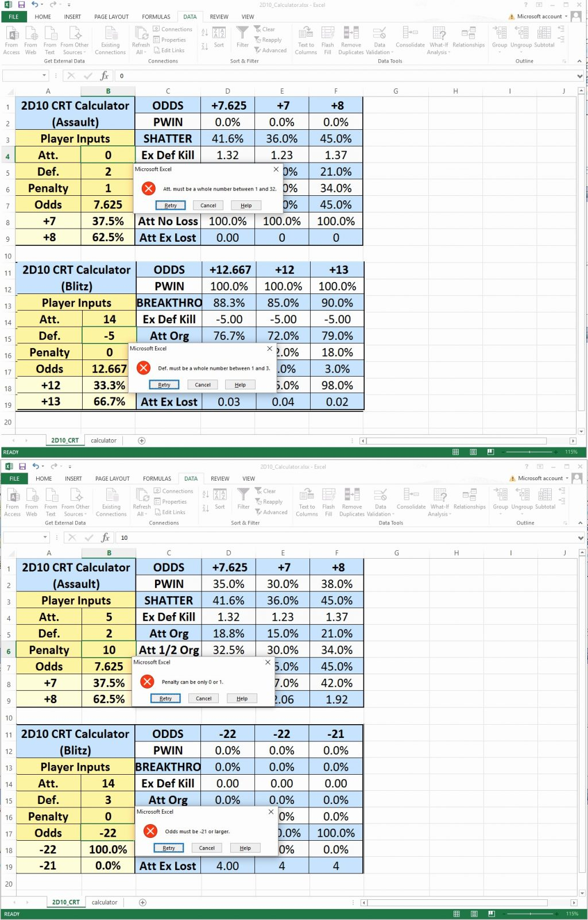Viewport: 588px width, 920px height.
Task: Click Consolidate in the lower Excel window
Action: pos(411,498)
